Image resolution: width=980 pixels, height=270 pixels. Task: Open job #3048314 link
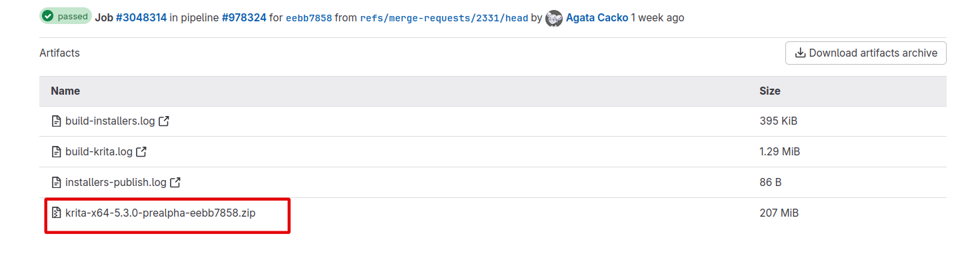141,18
